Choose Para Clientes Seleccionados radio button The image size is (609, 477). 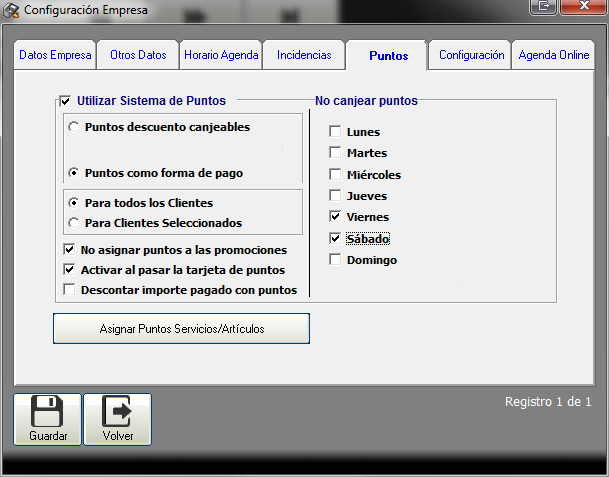74,223
